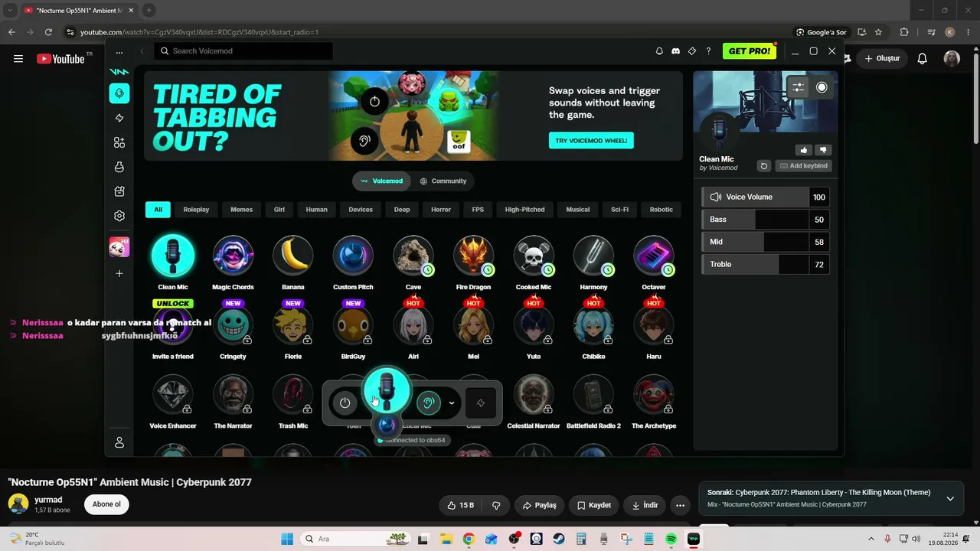Select the Celestial Narrator voice
This screenshot has height=551, width=980.
[x=534, y=402]
